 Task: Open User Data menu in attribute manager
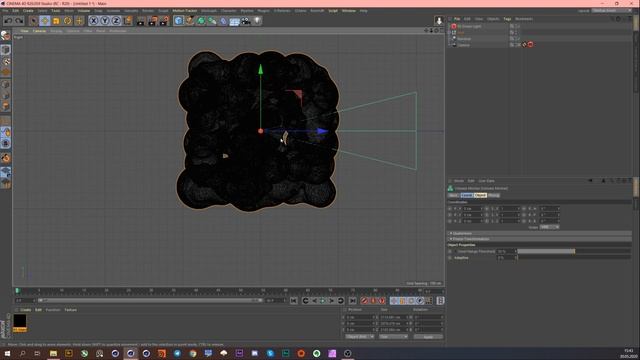pos(486,181)
